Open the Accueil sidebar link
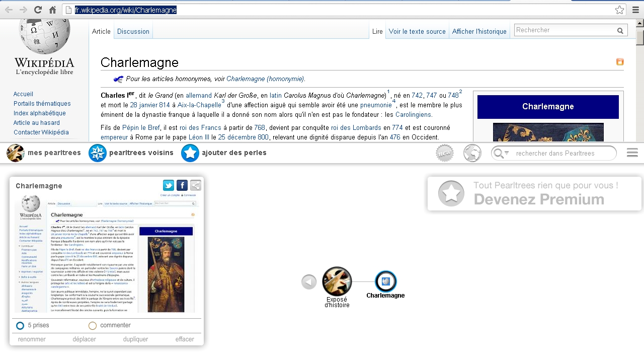The width and height of the screenshot is (644, 360). pyautogui.click(x=23, y=94)
